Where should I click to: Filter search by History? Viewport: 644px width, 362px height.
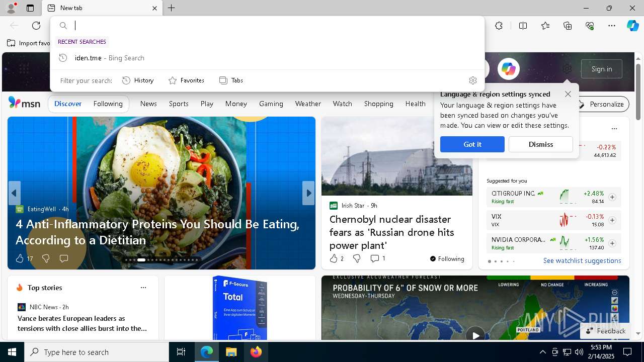pos(138,80)
